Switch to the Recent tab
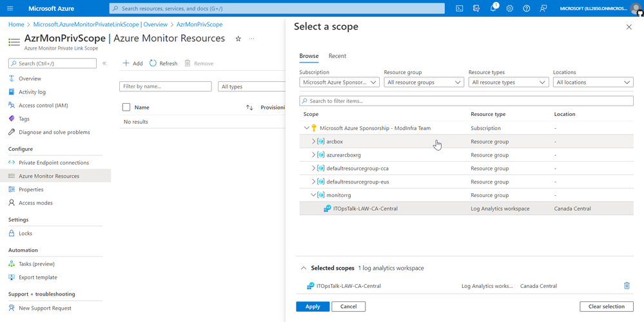The width and height of the screenshot is (644, 322). point(337,56)
